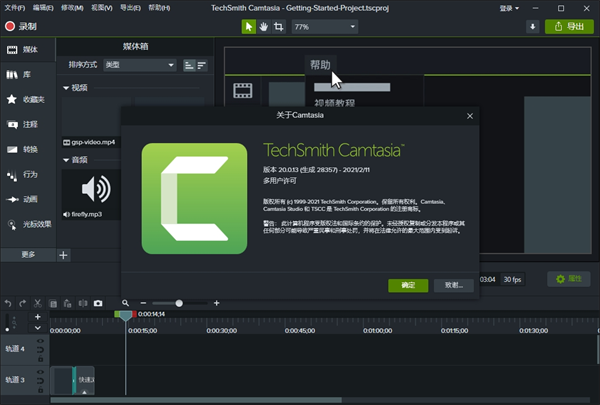Select the hand pan tool
The height and width of the screenshot is (405, 600).
pyautogui.click(x=263, y=27)
